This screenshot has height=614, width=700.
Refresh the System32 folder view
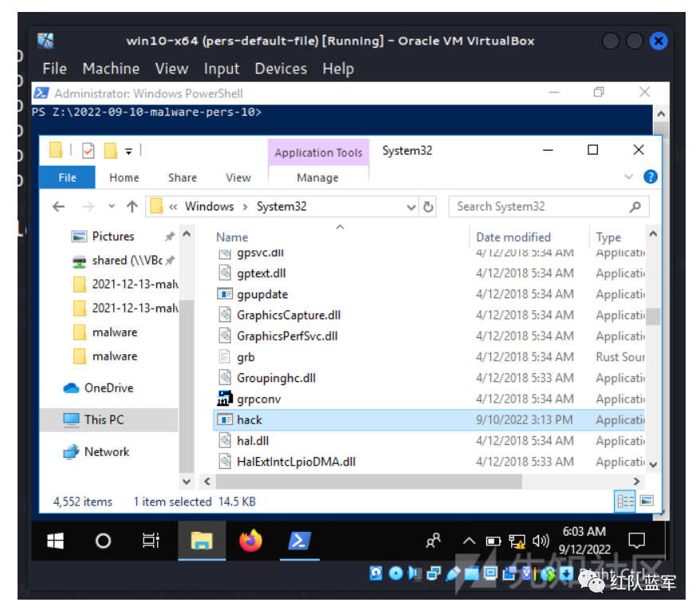428,207
